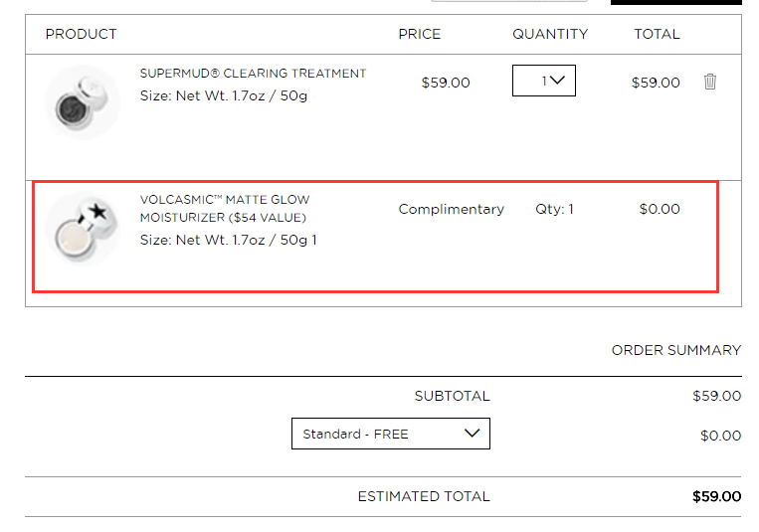Screen dimensions: 759x532
Task: Open the Standard - FREE shipping dropdown
Action: coord(391,434)
